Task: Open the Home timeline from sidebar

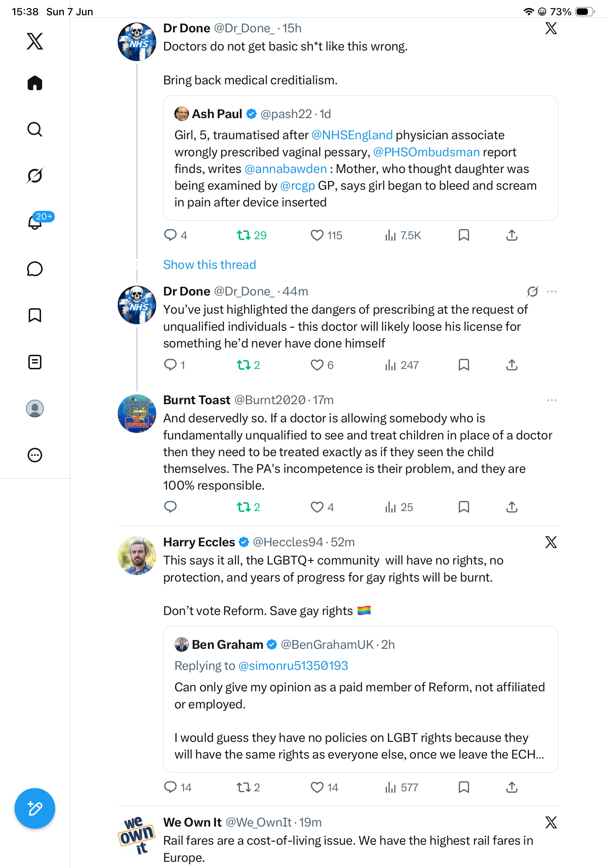Action: (x=35, y=83)
